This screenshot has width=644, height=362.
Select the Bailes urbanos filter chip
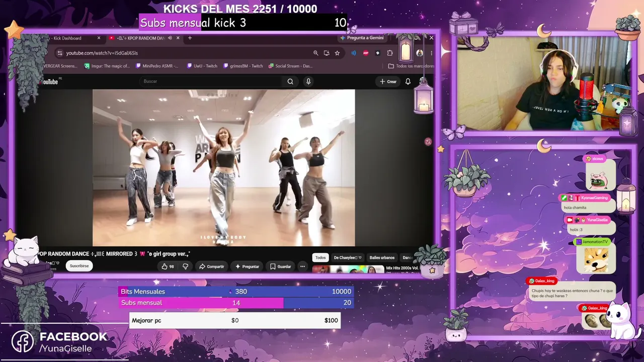coord(382,258)
